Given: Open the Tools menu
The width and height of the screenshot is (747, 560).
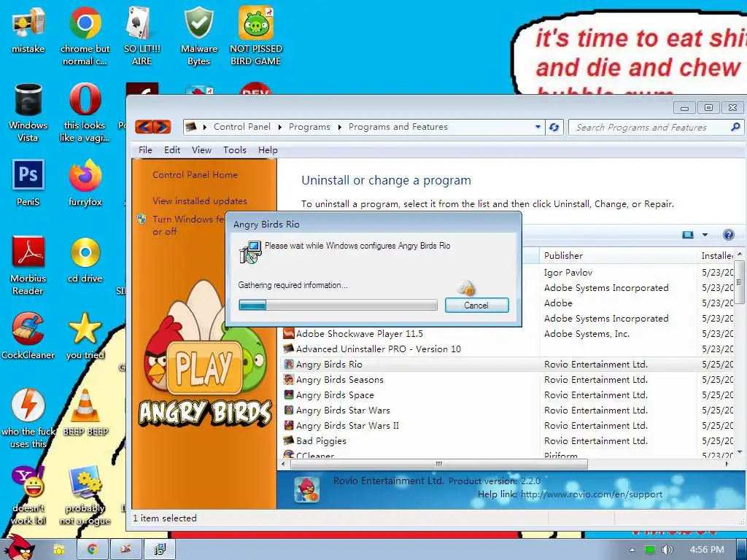Looking at the screenshot, I should pos(235,150).
